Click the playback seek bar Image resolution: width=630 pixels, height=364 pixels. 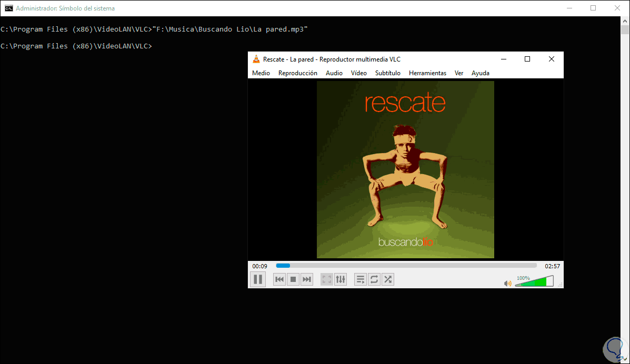(406, 266)
